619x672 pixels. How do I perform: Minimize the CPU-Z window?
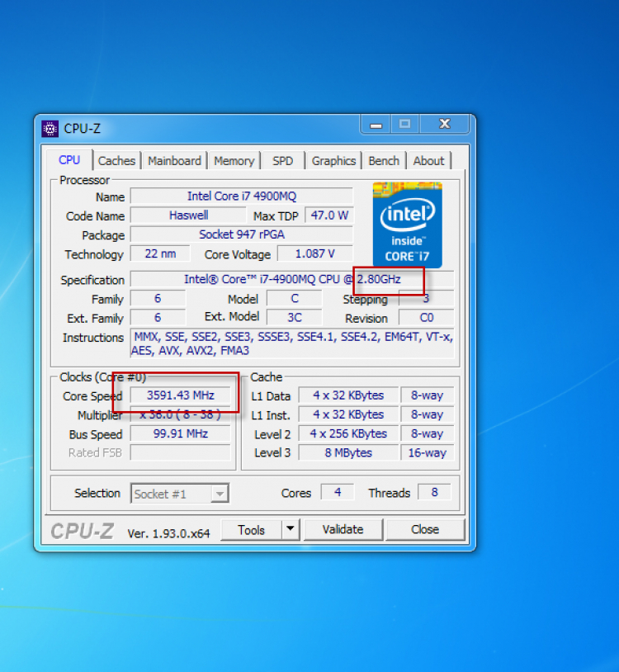tap(376, 125)
